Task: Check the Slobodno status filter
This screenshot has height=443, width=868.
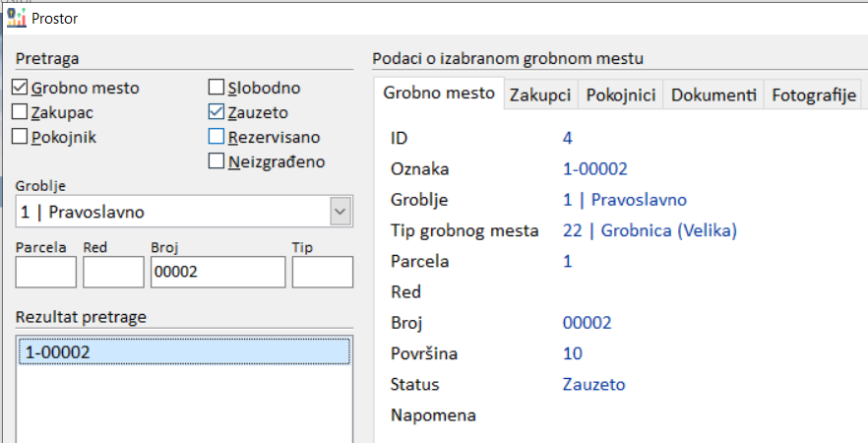Action: (x=217, y=88)
